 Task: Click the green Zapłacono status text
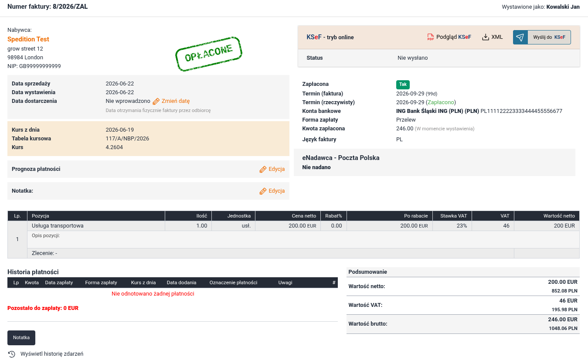pos(441,102)
